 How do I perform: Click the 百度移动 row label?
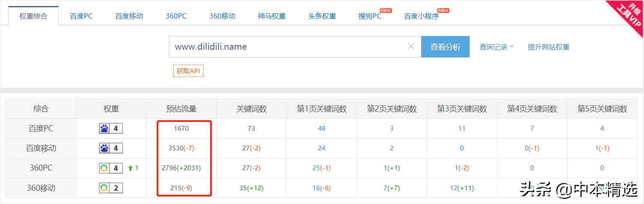(41, 148)
